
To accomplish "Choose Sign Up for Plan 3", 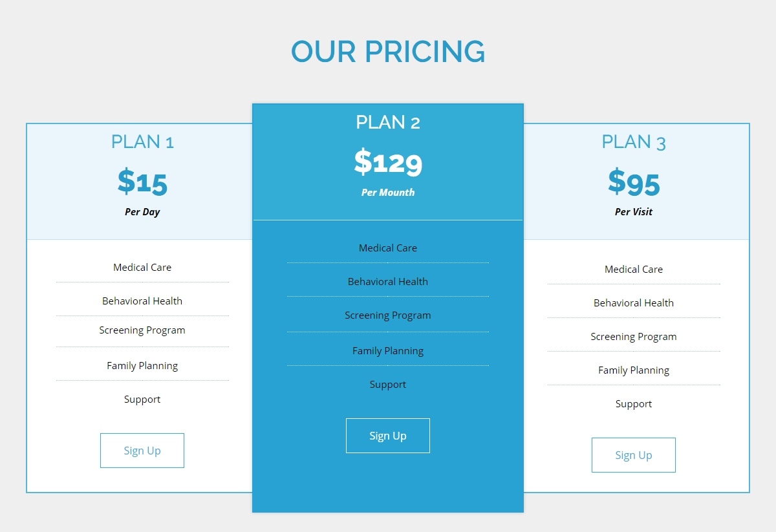I will (x=634, y=455).
